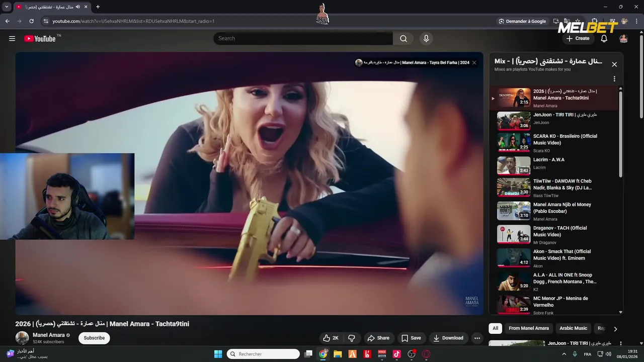Open TikTok from the taskbar
This screenshot has width=644, height=362.
[396, 354]
